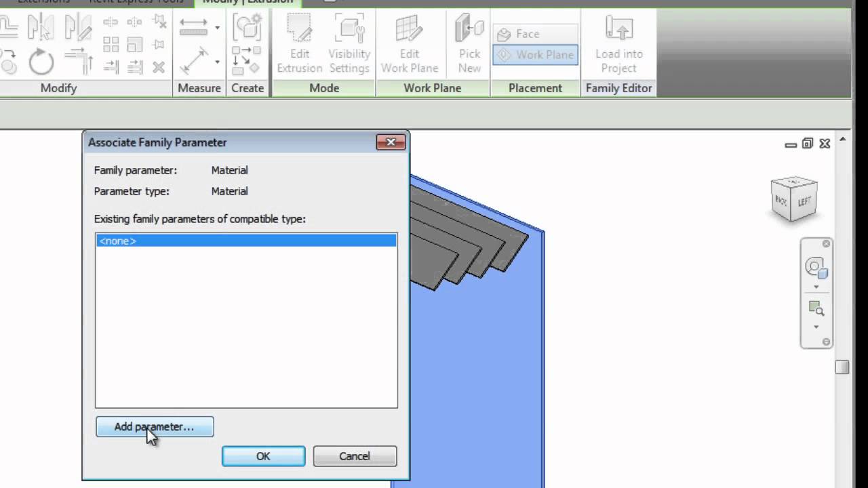The image size is (868, 488).
Task: Select the Trim/Extend to Corner tool
Action: pos(78,63)
